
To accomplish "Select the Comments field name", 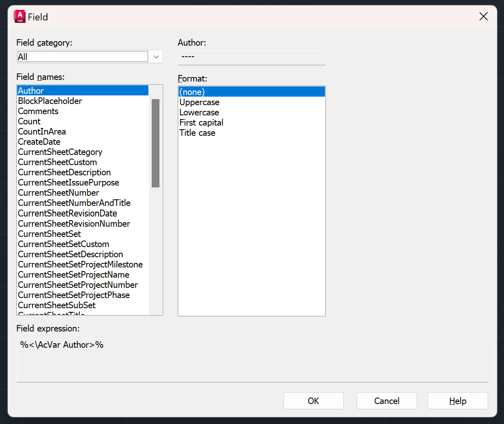I will pyautogui.click(x=38, y=111).
